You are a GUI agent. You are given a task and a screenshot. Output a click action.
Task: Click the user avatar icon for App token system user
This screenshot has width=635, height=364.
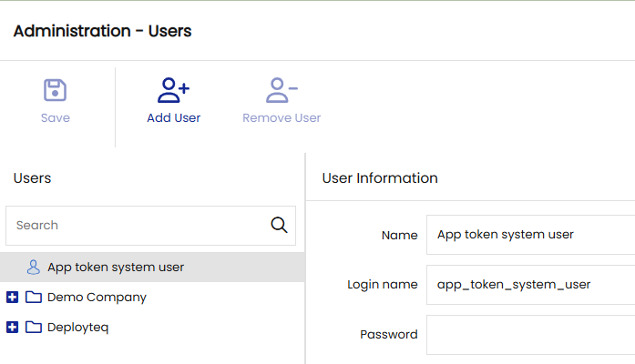34,268
